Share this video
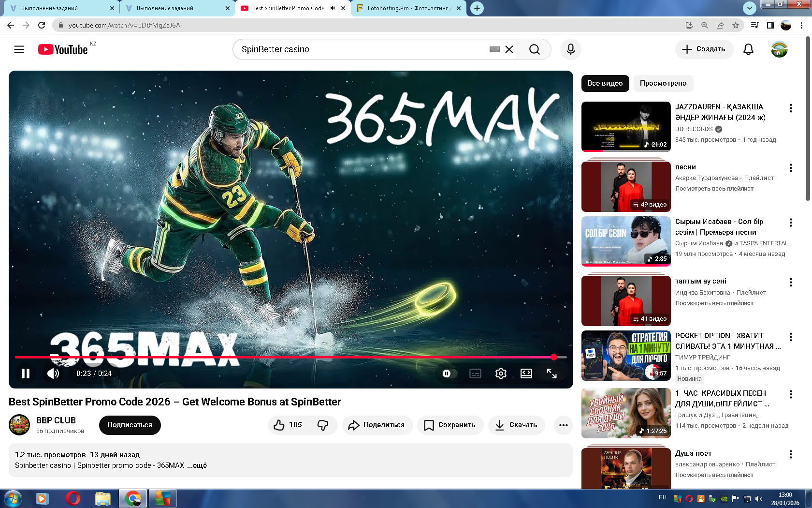The width and height of the screenshot is (812, 508). point(377,425)
